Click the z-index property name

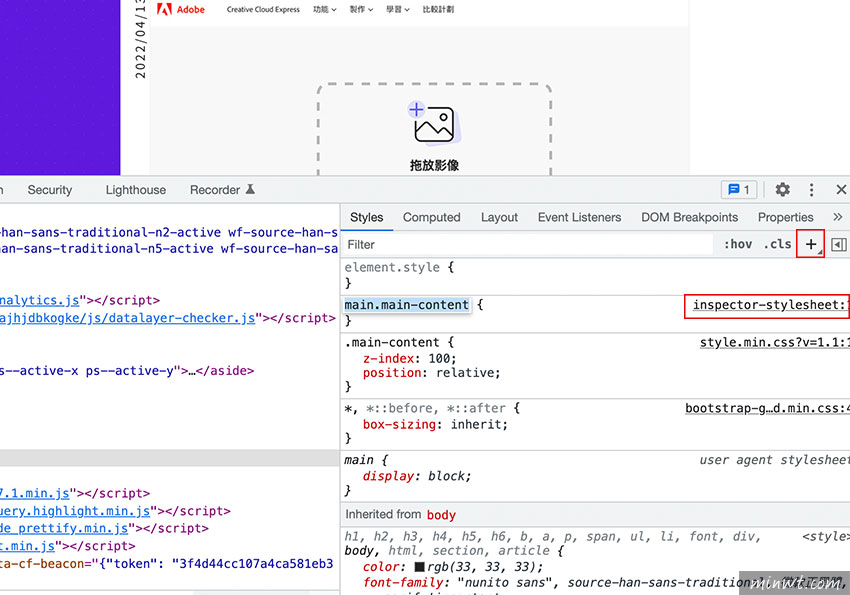click(388, 358)
